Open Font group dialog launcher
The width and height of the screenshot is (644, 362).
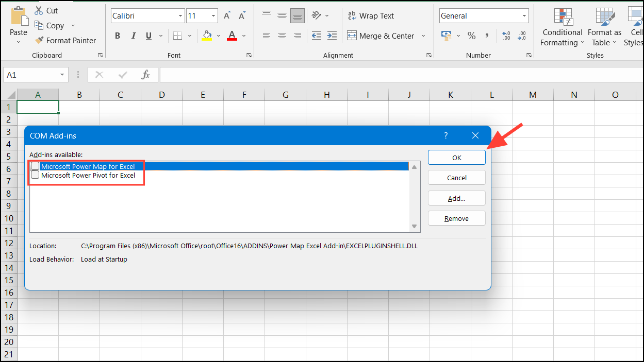[x=249, y=55]
